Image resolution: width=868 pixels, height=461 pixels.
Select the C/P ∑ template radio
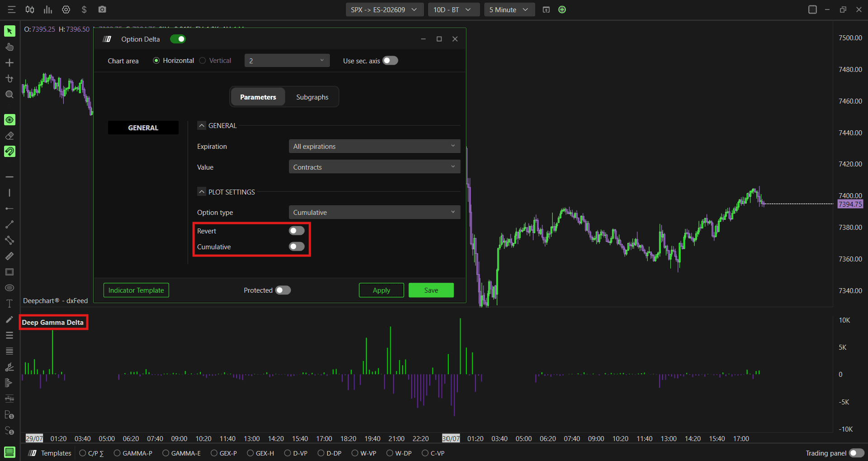(x=83, y=453)
